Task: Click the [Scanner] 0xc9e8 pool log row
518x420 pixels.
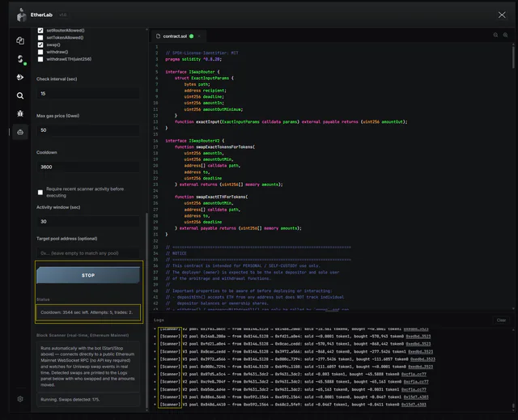Action: [294, 382]
